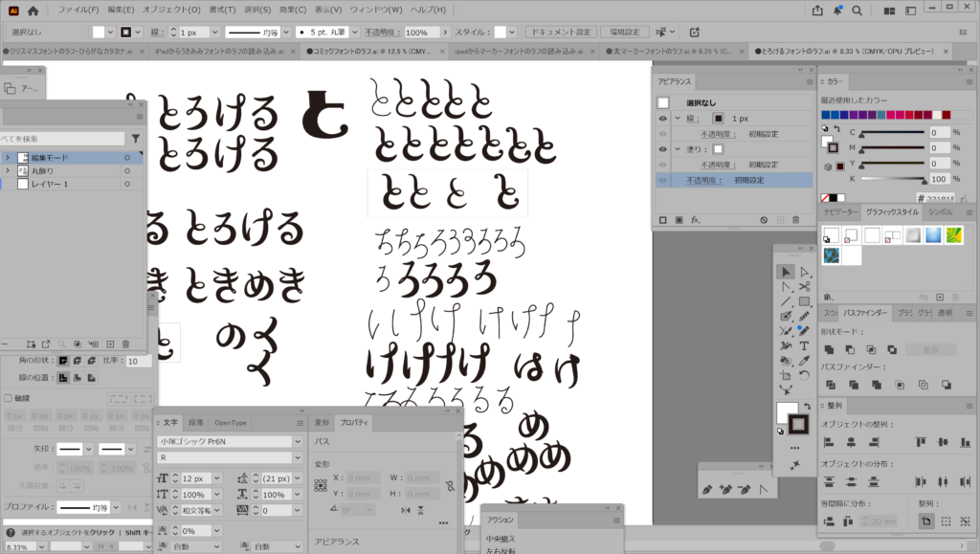Viewport: 980px width, 554px height.
Task: Open the 小塚ゴシック Pr6N font dropdown
Action: [296, 442]
